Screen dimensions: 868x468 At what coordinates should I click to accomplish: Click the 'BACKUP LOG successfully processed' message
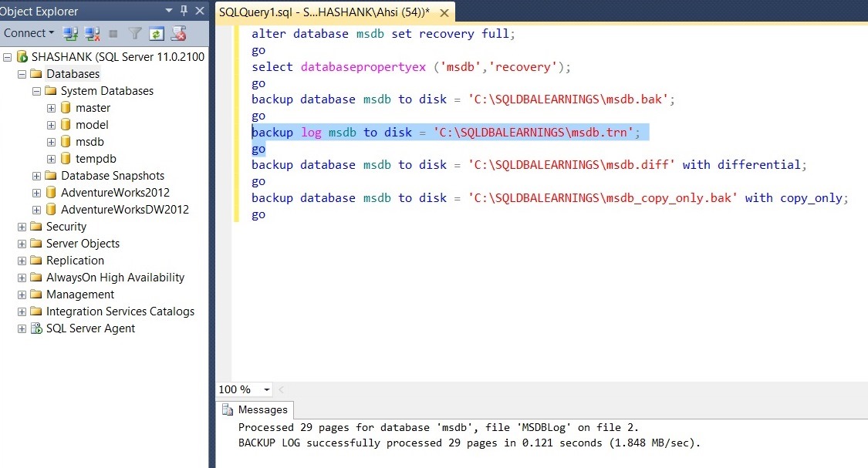coord(469,443)
